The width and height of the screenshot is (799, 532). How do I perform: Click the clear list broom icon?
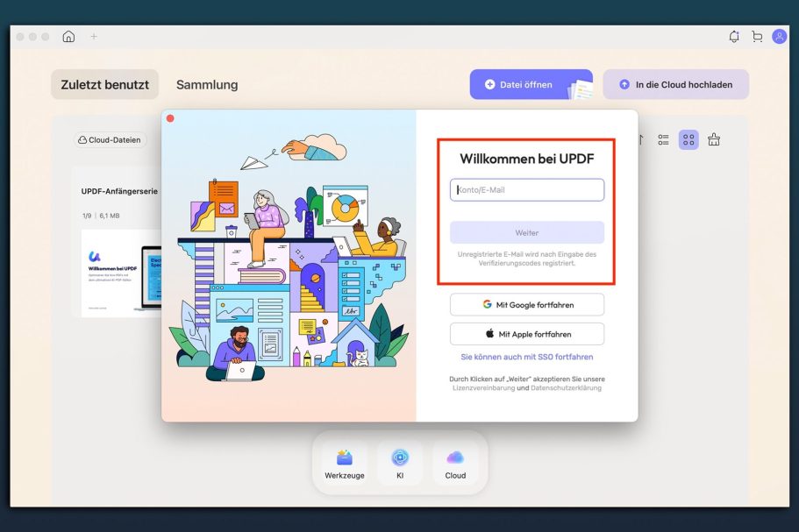click(x=714, y=140)
